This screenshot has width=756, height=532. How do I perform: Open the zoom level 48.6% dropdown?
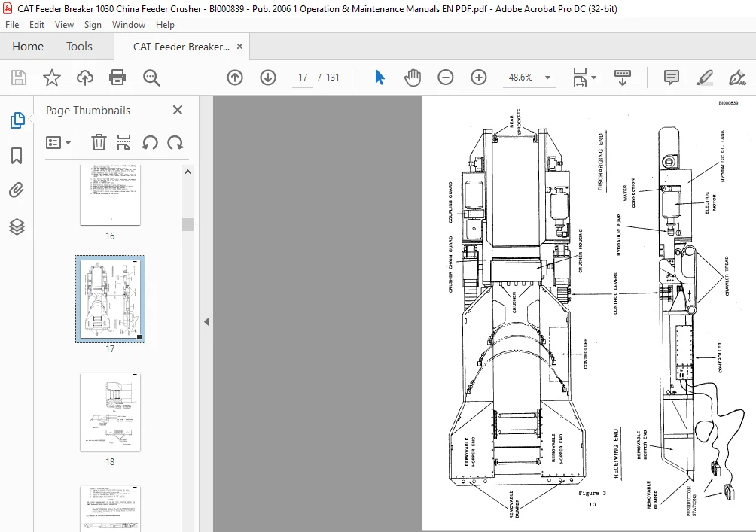[x=547, y=78]
